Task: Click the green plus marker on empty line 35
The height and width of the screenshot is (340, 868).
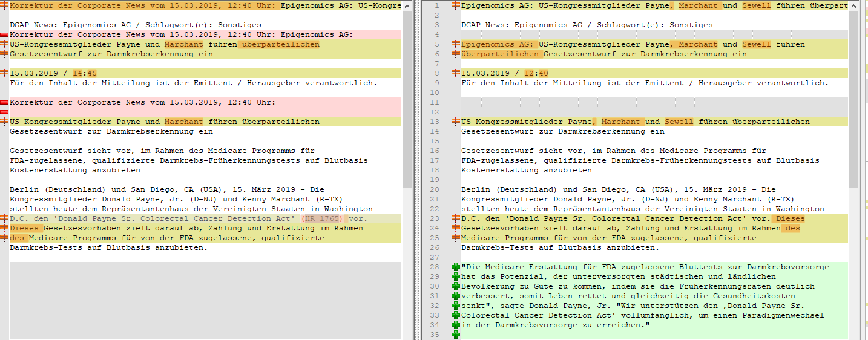Action: coord(455,335)
